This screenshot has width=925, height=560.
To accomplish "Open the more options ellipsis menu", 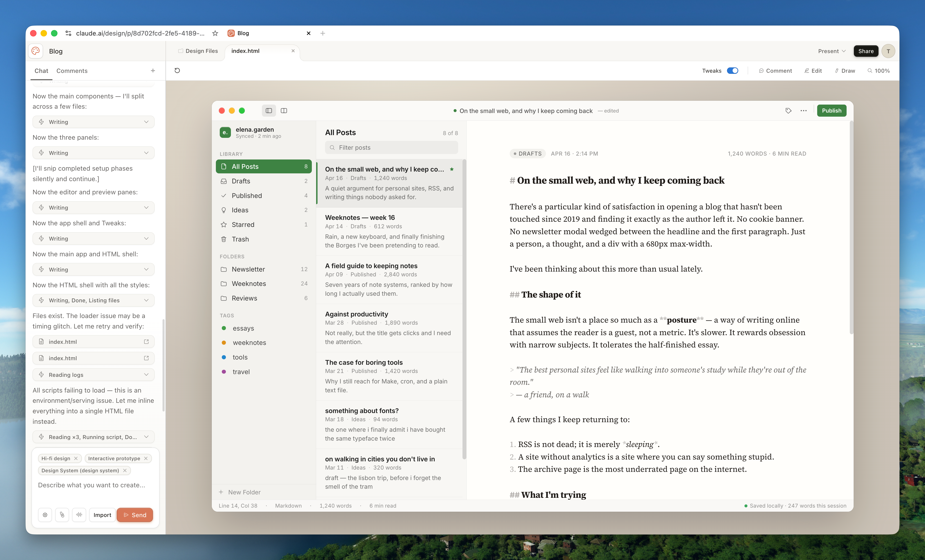I will coord(803,110).
